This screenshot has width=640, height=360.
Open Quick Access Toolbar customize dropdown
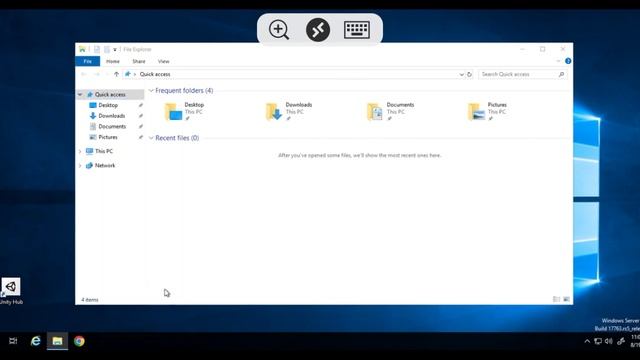click(x=115, y=49)
